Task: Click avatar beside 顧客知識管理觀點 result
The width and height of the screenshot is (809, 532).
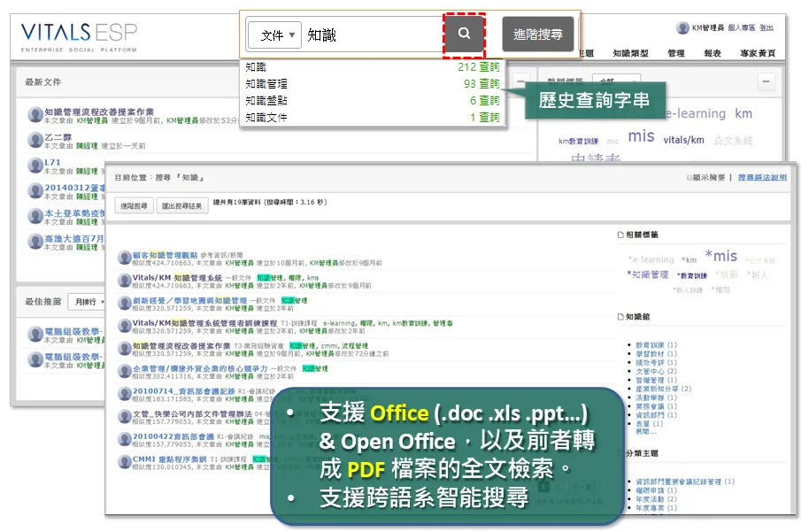Action: pos(124,258)
